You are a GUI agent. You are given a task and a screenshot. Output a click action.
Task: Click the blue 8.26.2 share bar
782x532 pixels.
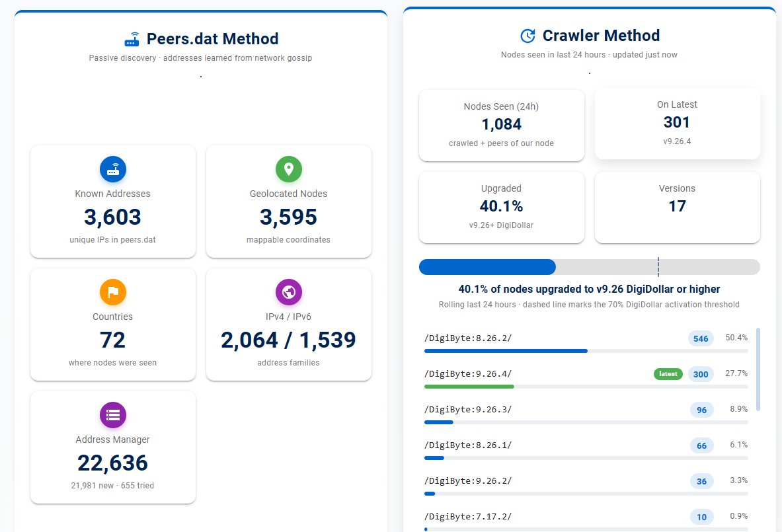tap(506, 351)
